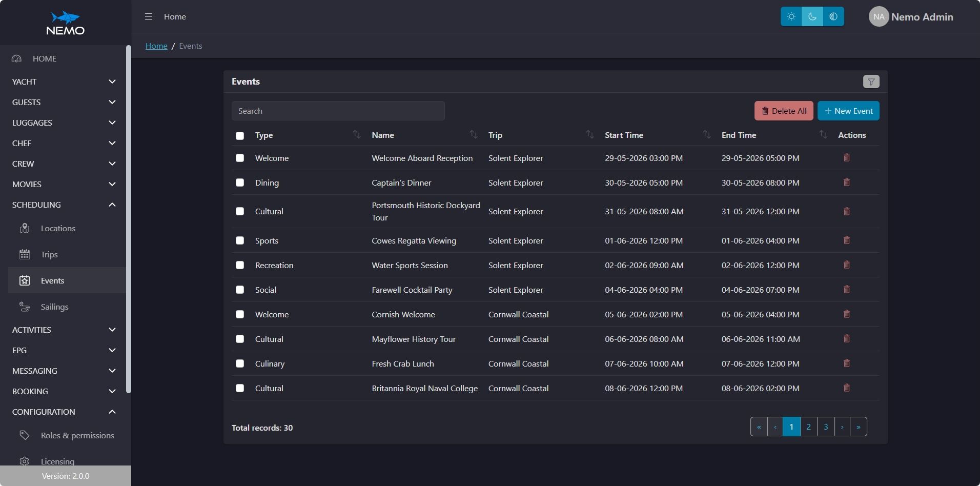980x486 pixels.
Task: Toggle the sidebar hamburger menu
Action: click(x=149, y=16)
